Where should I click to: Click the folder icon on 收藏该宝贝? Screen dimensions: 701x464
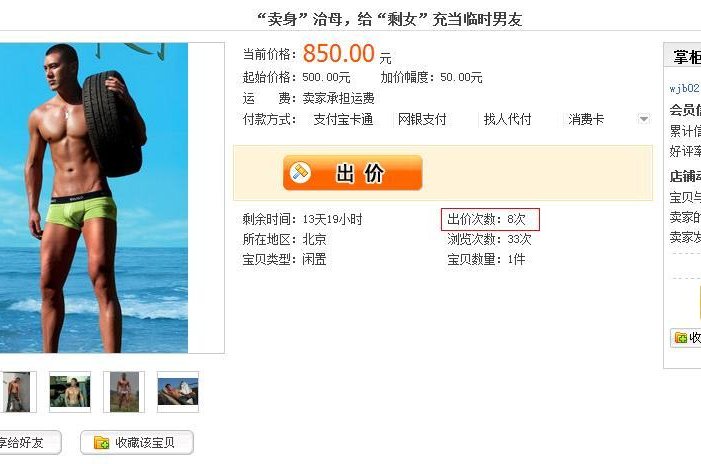[x=101, y=443]
